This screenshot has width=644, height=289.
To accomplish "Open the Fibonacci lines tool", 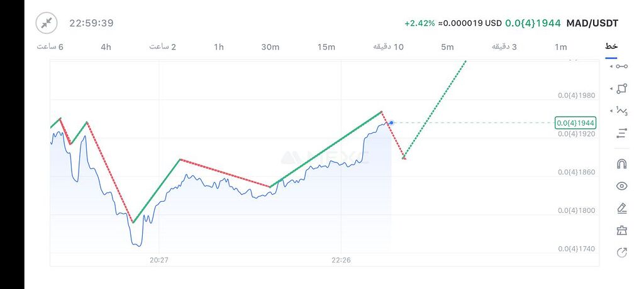I will click(x=622, y=133).
